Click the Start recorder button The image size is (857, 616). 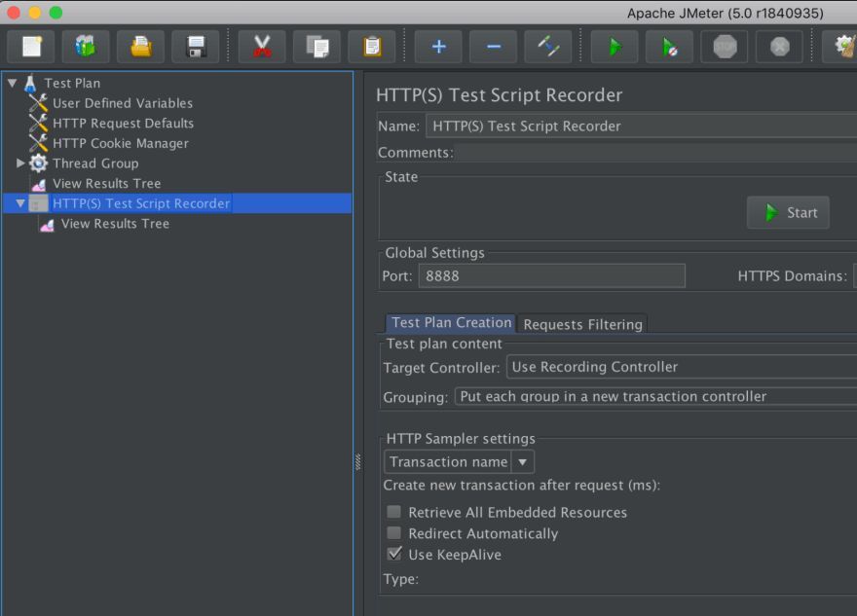pos(788,212)
